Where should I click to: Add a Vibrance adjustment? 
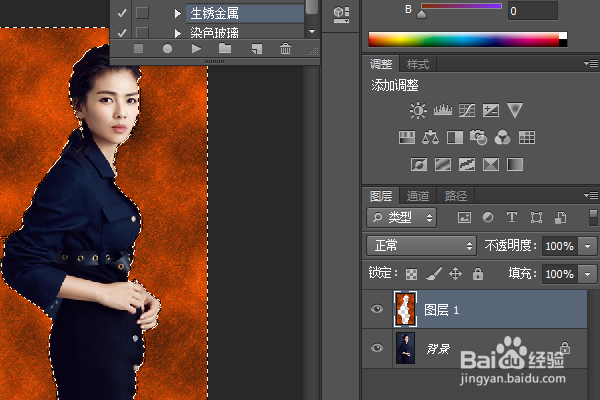tap(515, 110)
